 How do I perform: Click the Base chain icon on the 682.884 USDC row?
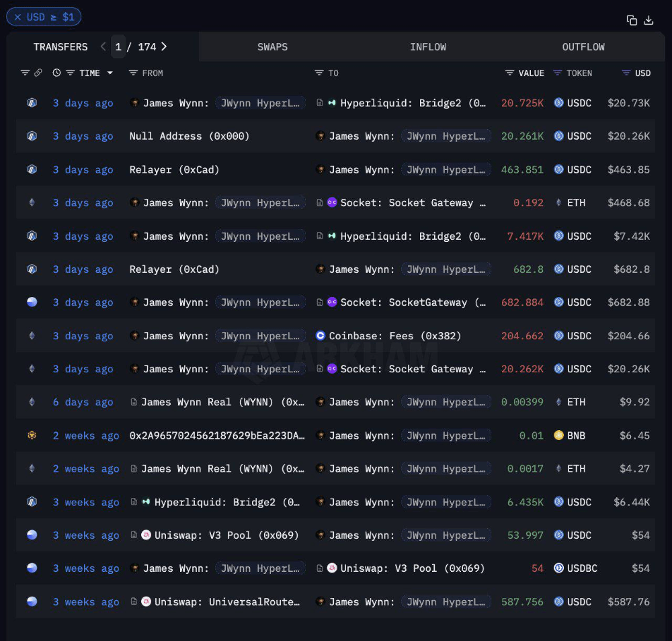pyautogui.click(x=32, y=302)
